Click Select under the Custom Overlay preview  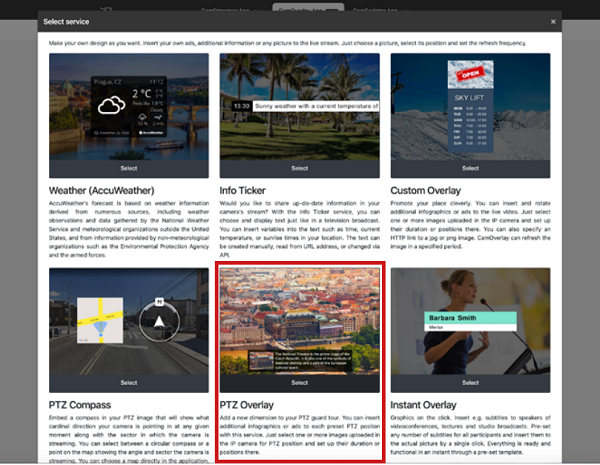coord(469,168)
